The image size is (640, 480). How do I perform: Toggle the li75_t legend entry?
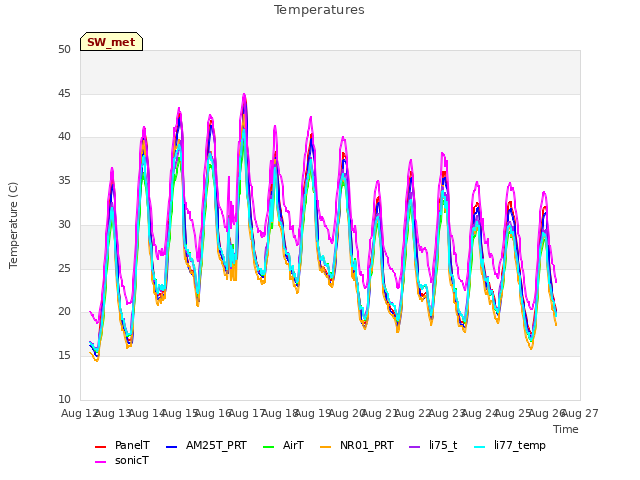pyautogui.click(x=433, y=445)
